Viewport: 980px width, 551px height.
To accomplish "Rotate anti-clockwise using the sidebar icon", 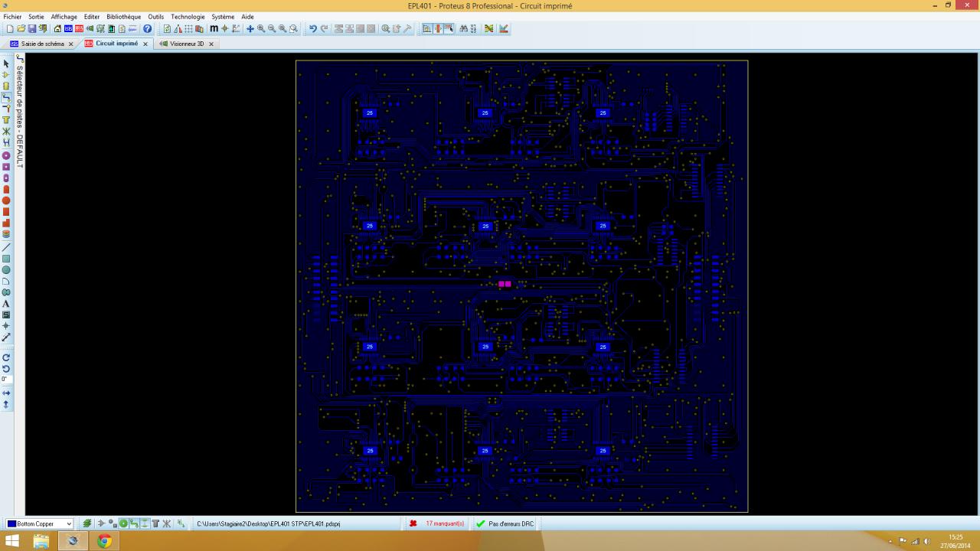I will [6, 369].
